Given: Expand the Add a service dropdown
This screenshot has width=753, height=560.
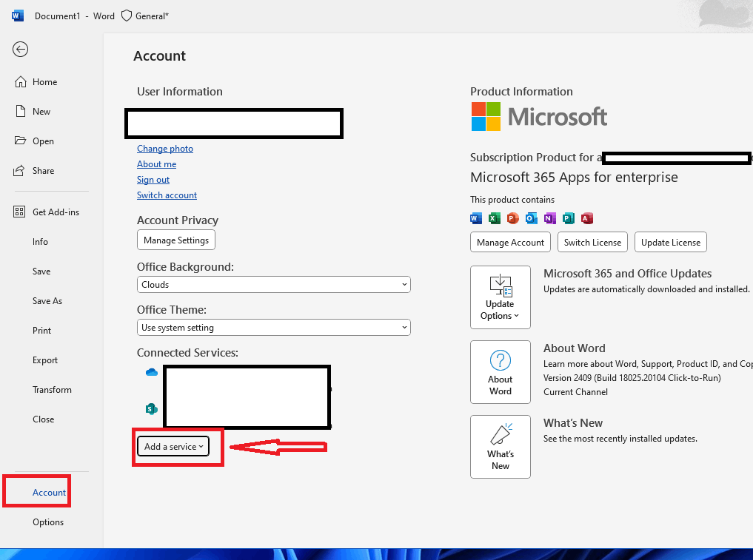Looking at the screenshot, I should (x=173, y=446).
